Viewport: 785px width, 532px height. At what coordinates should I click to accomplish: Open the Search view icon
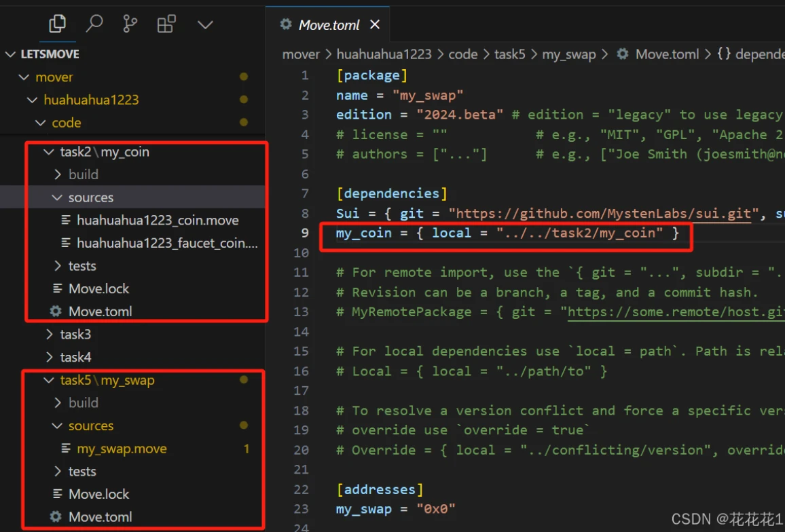(94, 24)
